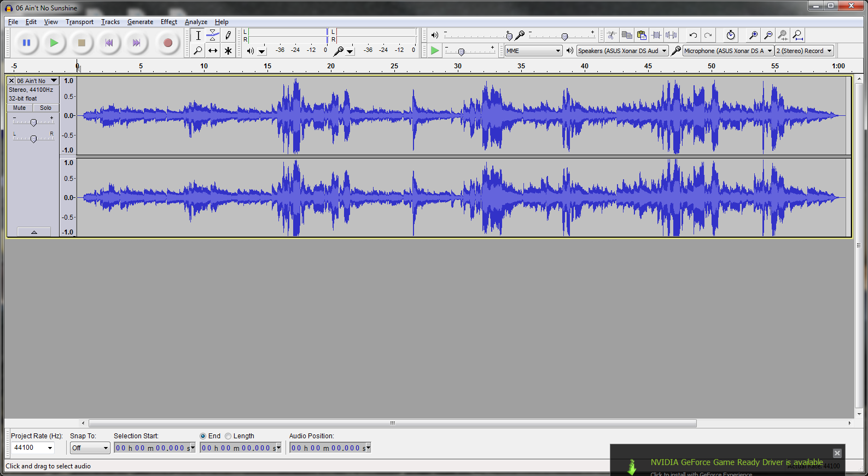Select the Time Shift tool
Image resolution: width=868 pixels, height=476 pixels.
pos(213,50)
